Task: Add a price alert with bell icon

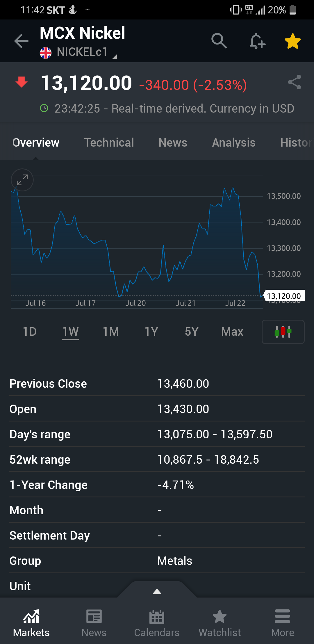Action: [257, 41]
